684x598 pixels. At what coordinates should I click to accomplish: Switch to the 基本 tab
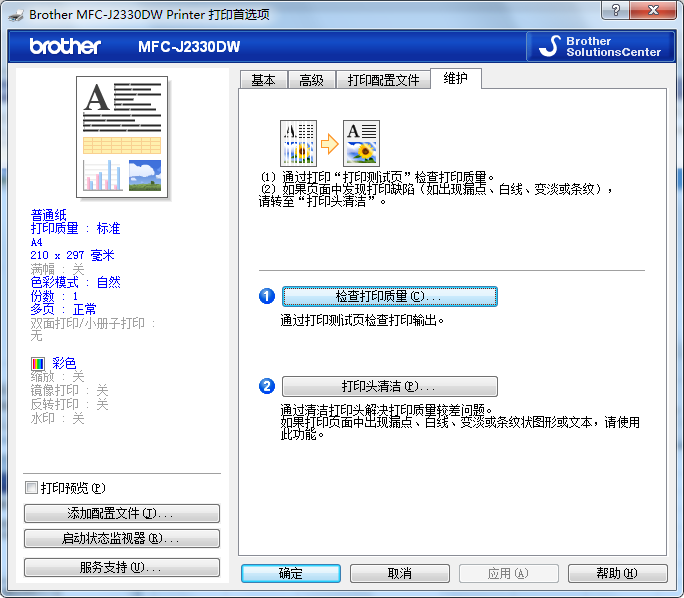coord(263,80)
